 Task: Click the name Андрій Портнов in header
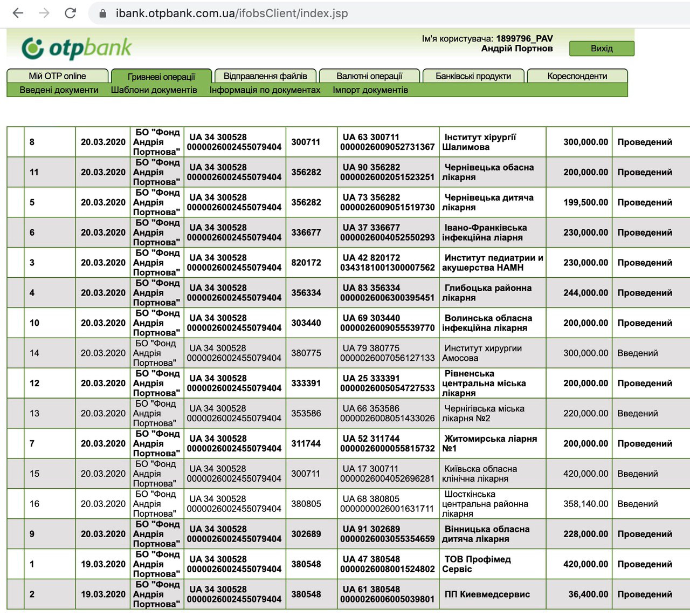(x=517, y=49)
